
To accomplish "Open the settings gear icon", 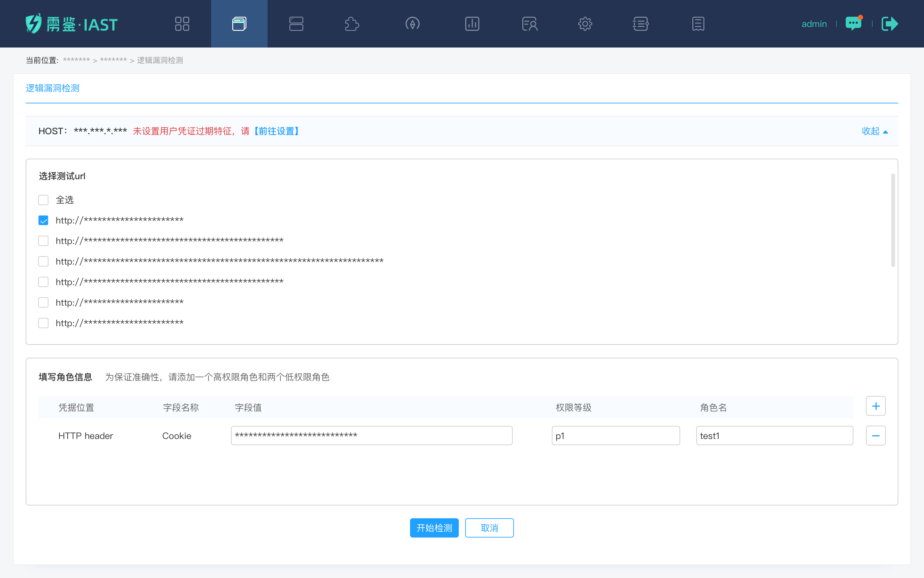I will point(585,24).
